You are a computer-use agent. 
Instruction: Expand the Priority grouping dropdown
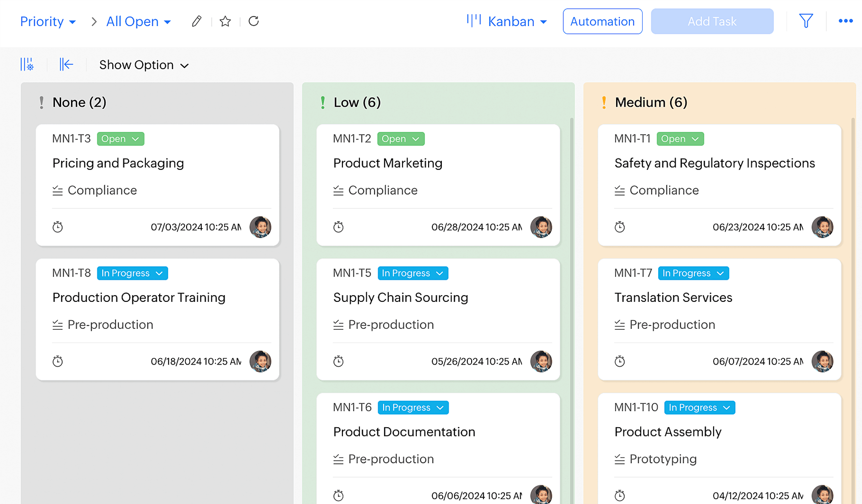click(48, 22)
